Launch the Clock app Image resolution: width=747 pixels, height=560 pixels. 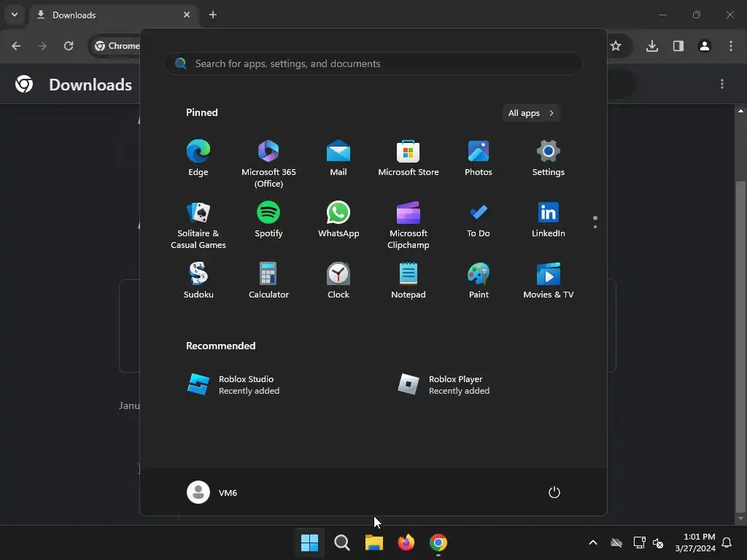338,281
